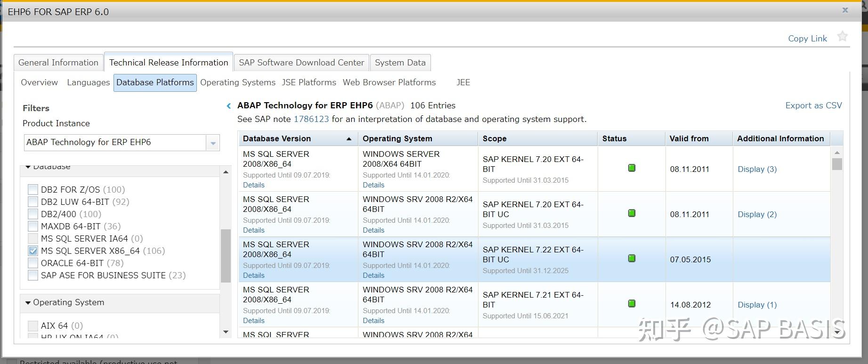Click the Scope column header
The width and height of the screenshot is (868, 364).
coord(538,138)
